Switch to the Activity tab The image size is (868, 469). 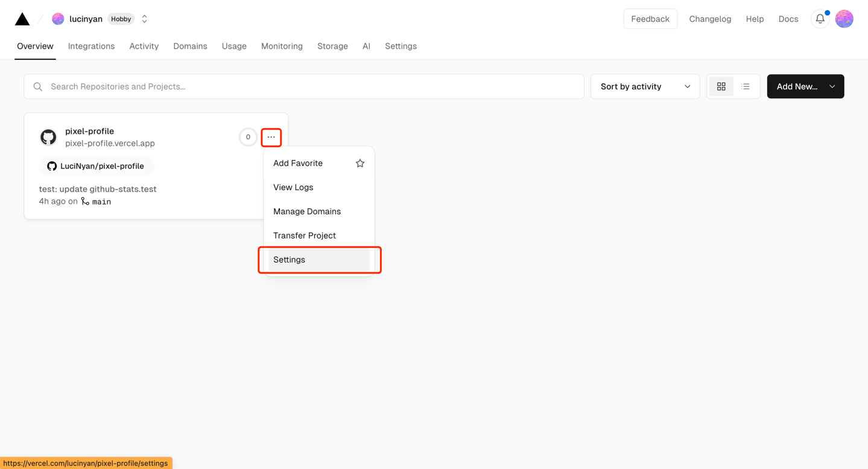(144, 46)
